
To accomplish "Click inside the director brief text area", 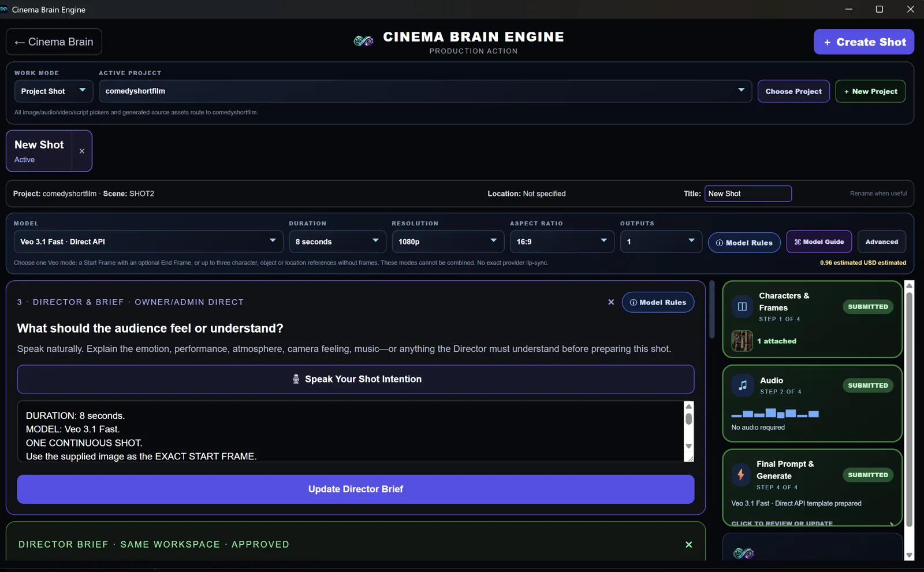I will (x=350, y=432).
